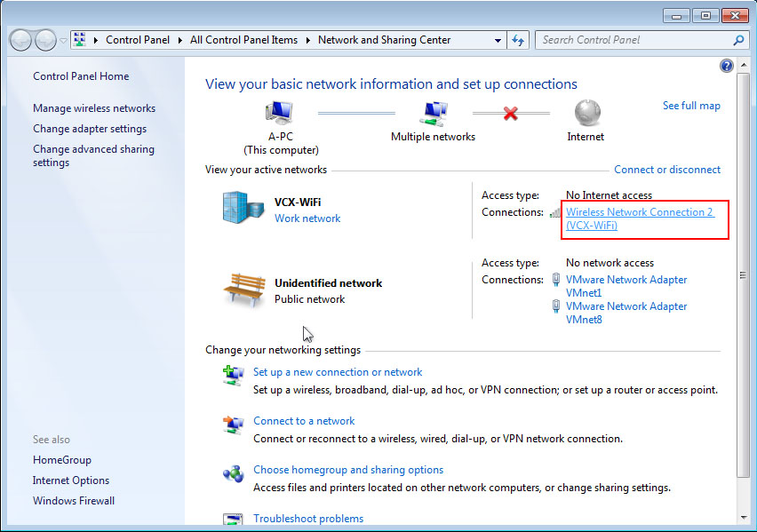Viewport: 757px width, 532px height.
Task: Click the No network access status text
Action: tap(610, 263)
